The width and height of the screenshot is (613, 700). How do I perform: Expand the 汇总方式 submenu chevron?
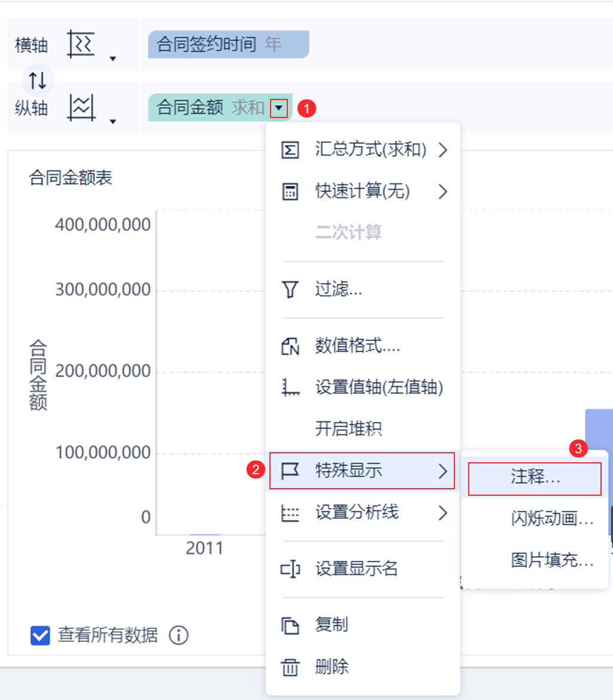click(442, 150)
